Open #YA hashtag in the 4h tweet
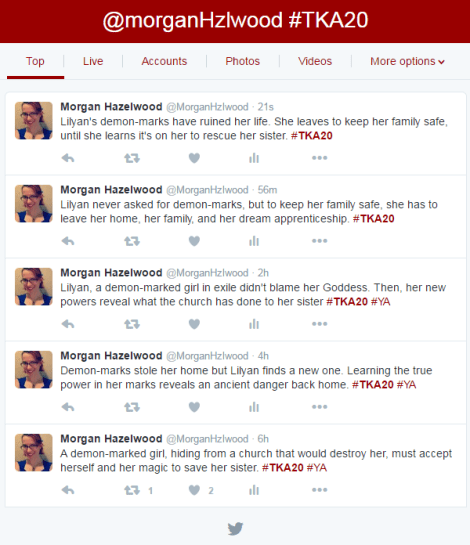 tap(406, 384)
